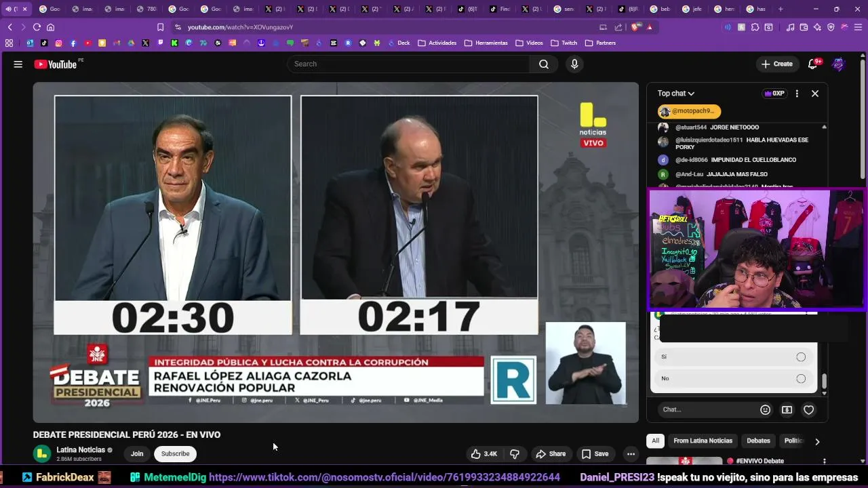Reload the page in browser toolbar
This screenshot has height=488, width=868.
[x=37, y=27]
